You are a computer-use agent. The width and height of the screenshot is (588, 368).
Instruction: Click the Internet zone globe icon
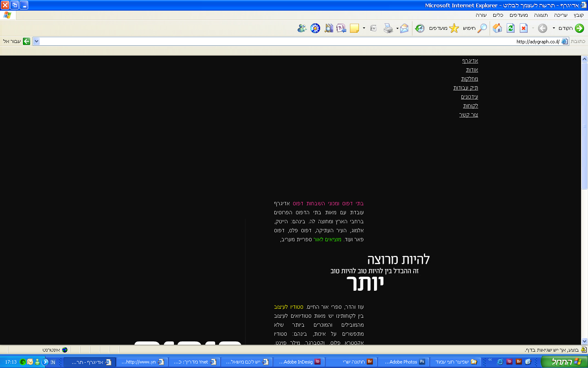[65, 350]
